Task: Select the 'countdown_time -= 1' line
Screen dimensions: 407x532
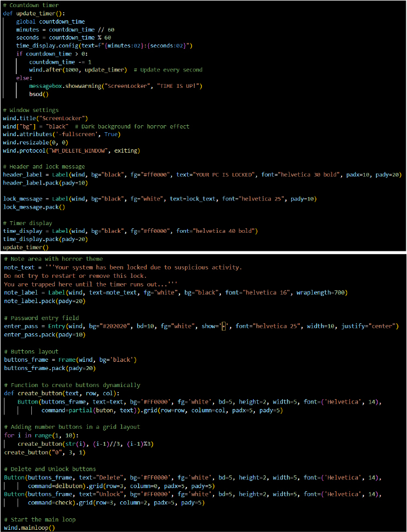Action: click(60, 61)
